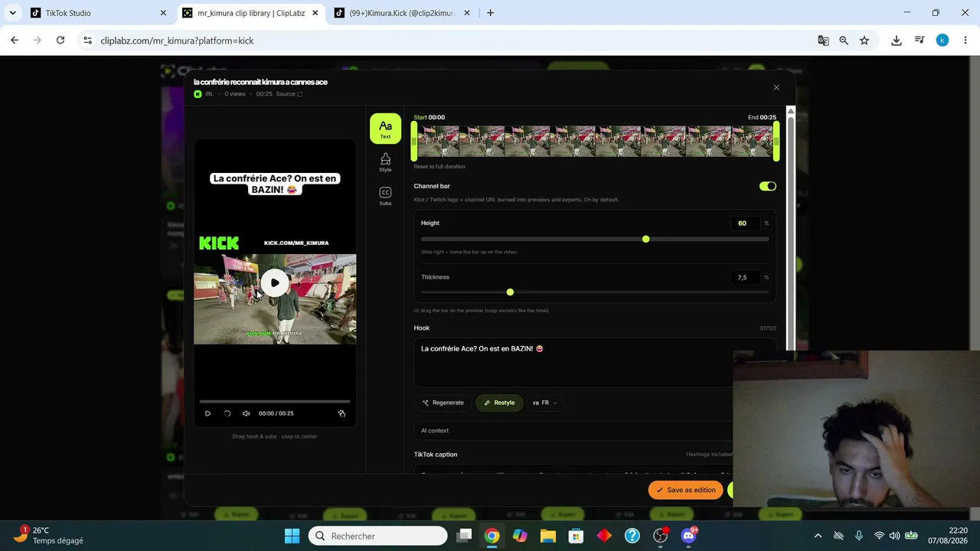Mute the preview video volume
Screen dimensions: 980x551
(246, 413)
